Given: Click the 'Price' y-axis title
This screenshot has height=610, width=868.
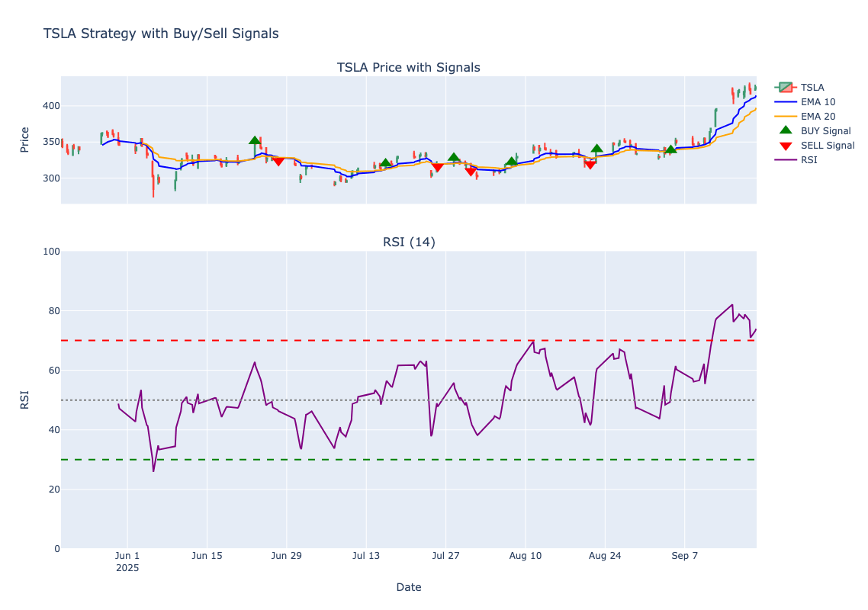Looking at the screenshot, I should click(24, 140).
